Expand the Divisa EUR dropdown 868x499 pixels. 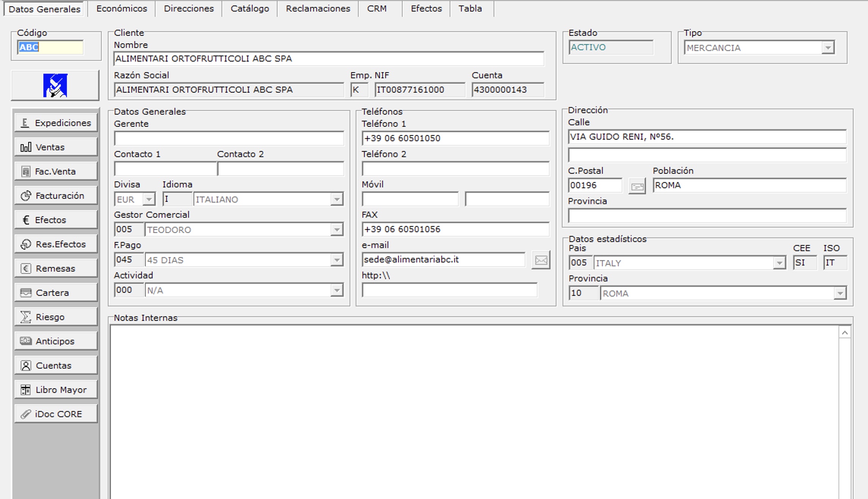[149, 199]
